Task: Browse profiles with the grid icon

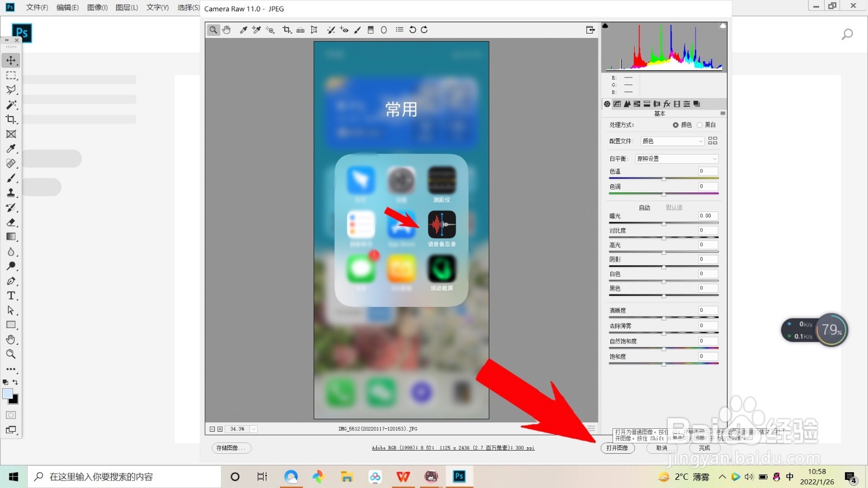Action: [713, 140]
